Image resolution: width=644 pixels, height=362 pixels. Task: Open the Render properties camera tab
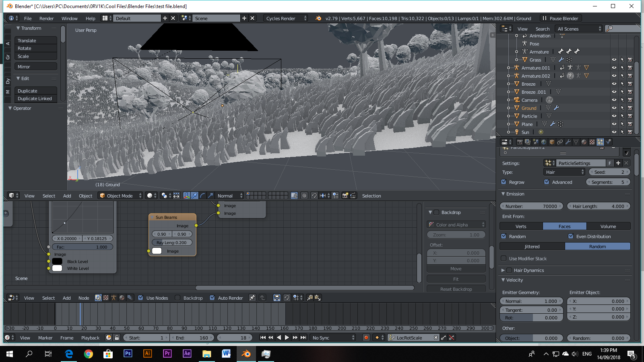[520, 142]
